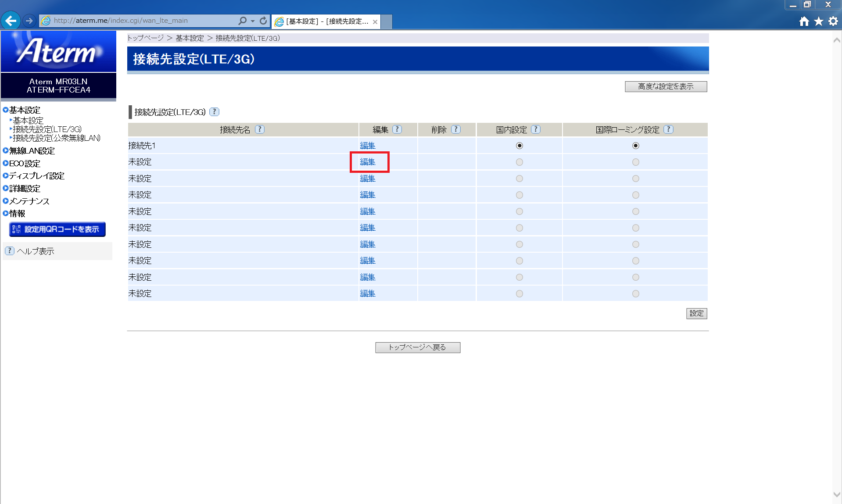This screenshot has width=842, height=504.
Task: Open help beside 接続先設定(LTE/3G) heading
Action: click(x=214, y=112)
